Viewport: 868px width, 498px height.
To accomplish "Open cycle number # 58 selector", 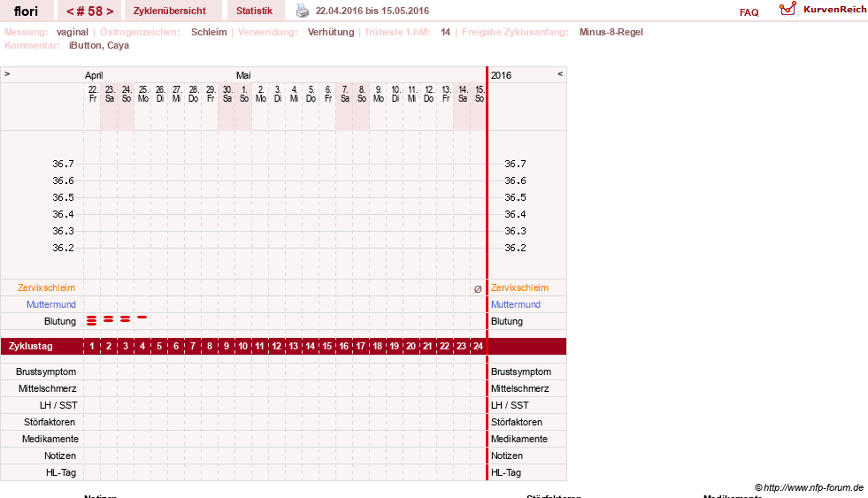I will pos(89,11).
